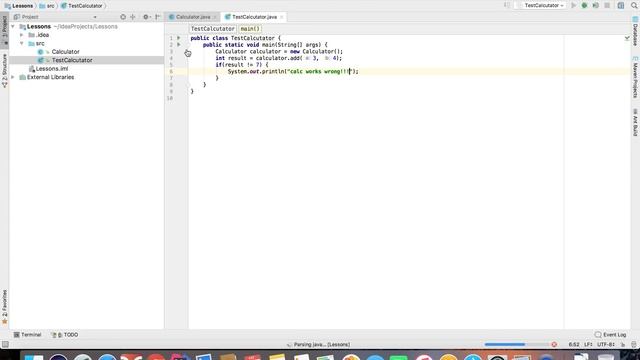This screenshot has width=640, height=360.
Task: Click src breadcrumb in navigation bar
Action: point(47,6)
